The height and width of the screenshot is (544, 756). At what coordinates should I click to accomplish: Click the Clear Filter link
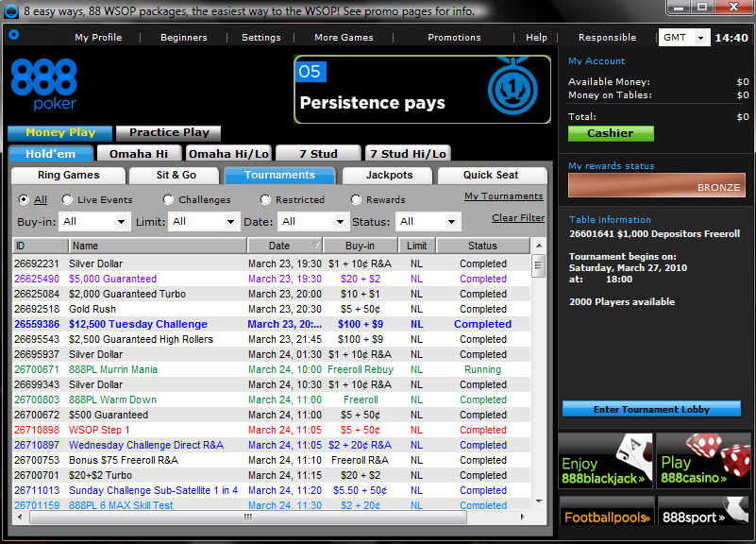coord(518,217)
